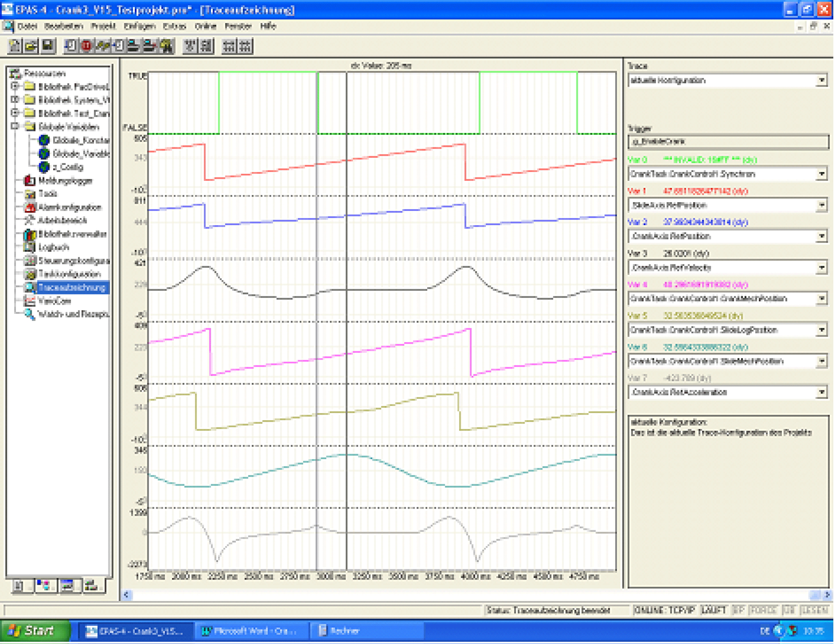The image size is (835, 644).
Task: Click the Data types tab icon at bottom-left
Action: [44, 585]
